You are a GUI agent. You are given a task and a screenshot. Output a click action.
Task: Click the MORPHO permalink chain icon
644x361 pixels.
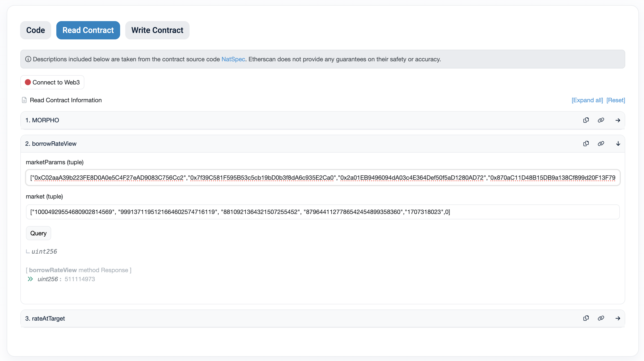coord(601,120)
